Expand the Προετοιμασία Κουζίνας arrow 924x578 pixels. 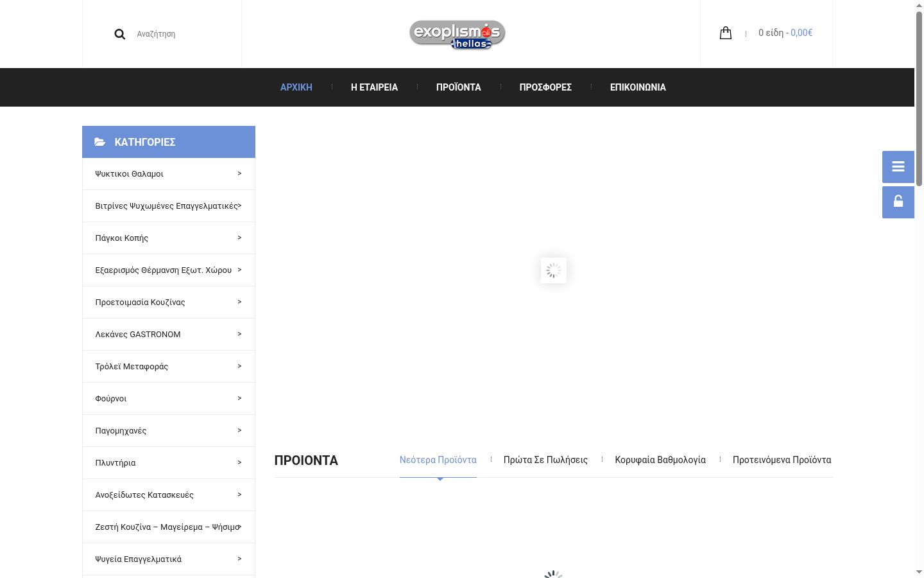click(x=239, y=302)
